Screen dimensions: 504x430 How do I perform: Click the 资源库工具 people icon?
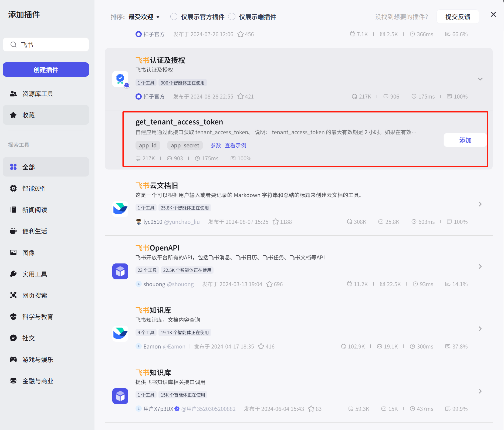(13, 94)
